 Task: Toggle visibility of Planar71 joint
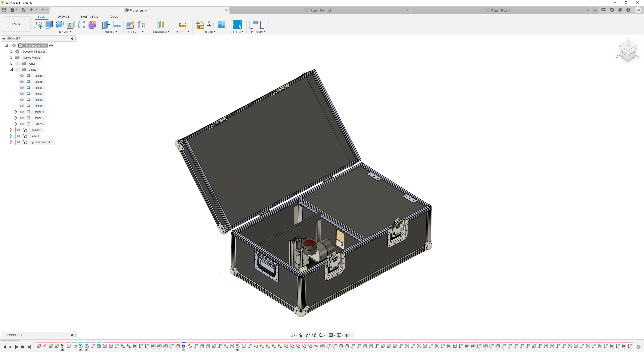(22, 112)
